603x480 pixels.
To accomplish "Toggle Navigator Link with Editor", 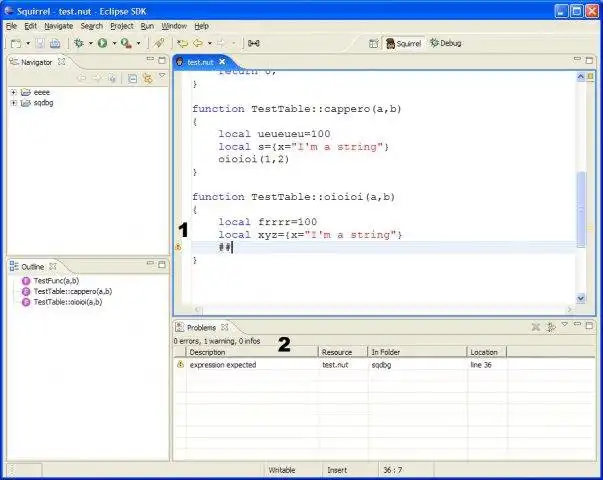I will pos(148,78).
